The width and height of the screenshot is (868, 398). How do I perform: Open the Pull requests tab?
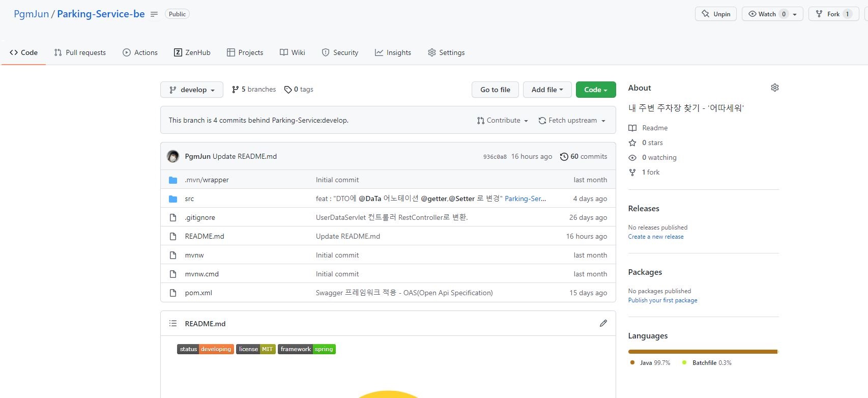[80, 52]
